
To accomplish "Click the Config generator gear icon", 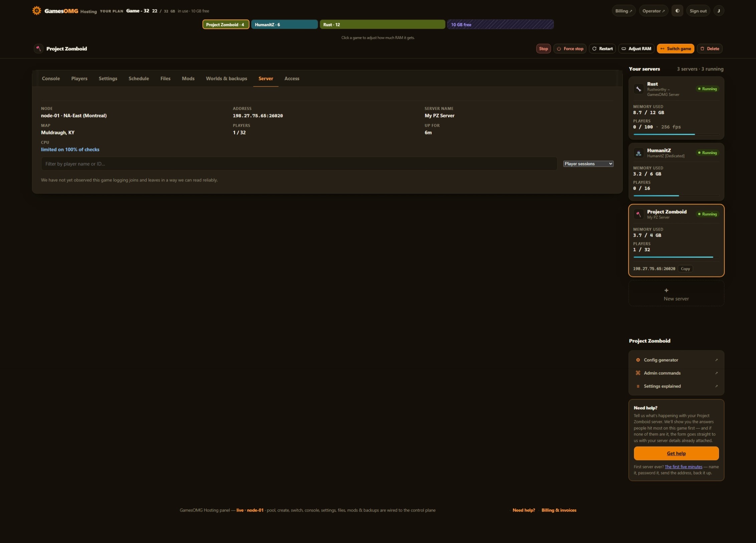I will (638, 360).
